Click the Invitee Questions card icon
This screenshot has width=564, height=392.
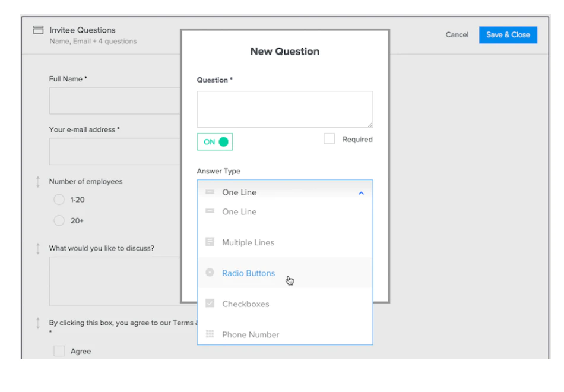pos(38,30)
